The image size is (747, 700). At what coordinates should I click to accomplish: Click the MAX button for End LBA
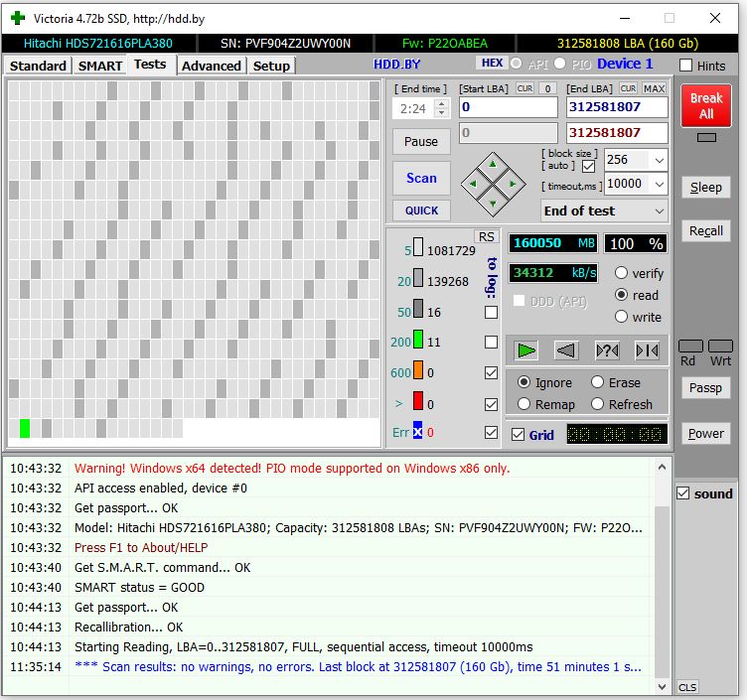[654, 88]
